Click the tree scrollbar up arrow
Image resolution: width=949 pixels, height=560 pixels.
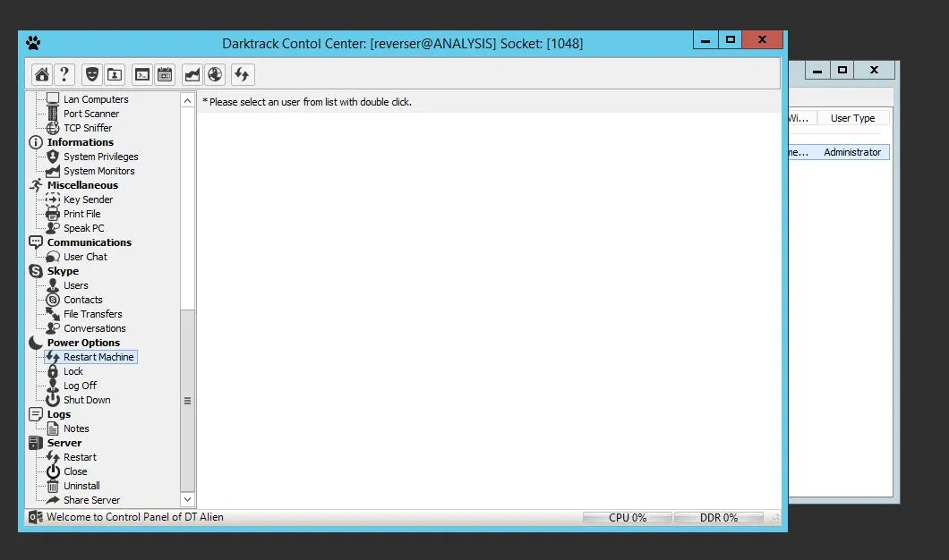click(188, 100)
